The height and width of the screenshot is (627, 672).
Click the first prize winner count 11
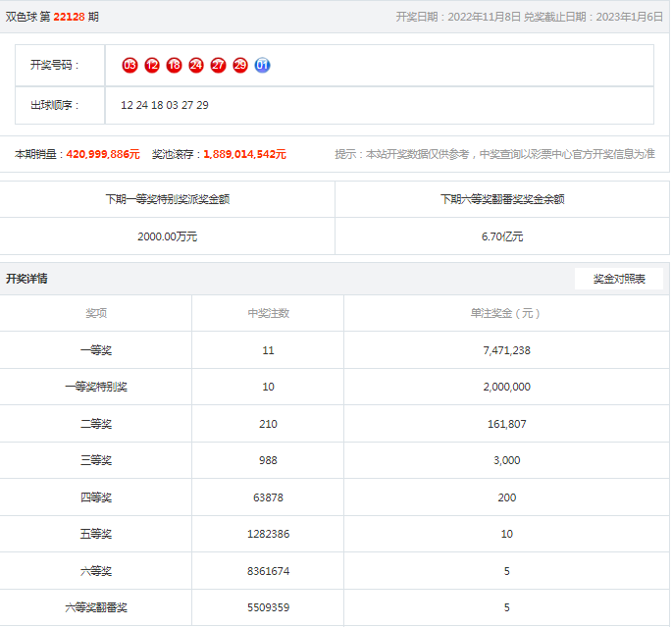(x=268, y=350)
